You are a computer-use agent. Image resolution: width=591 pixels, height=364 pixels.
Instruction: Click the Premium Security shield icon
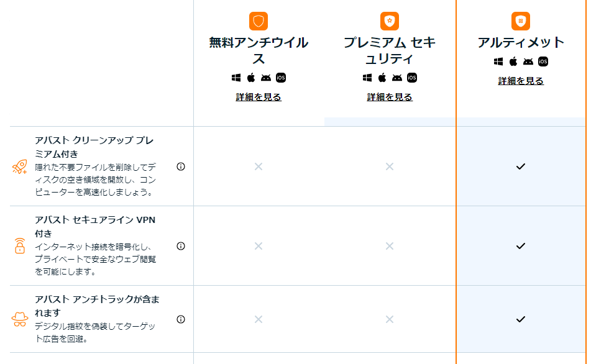pyautogui.click(x=390, y=21)
